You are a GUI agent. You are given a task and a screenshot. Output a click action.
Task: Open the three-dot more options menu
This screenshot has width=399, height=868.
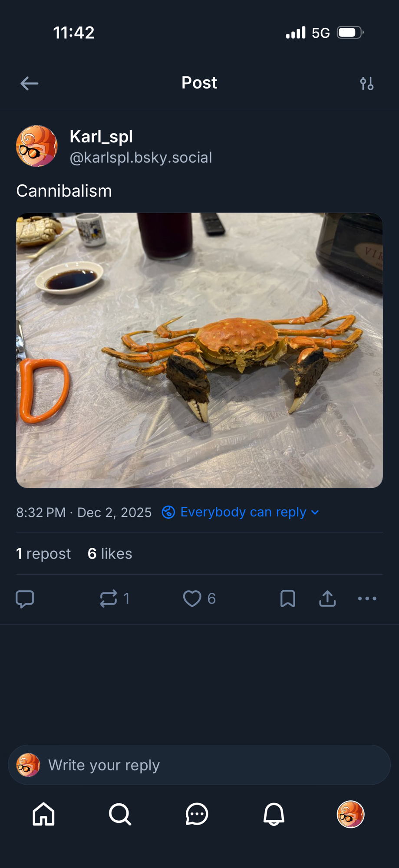(367, 598)
